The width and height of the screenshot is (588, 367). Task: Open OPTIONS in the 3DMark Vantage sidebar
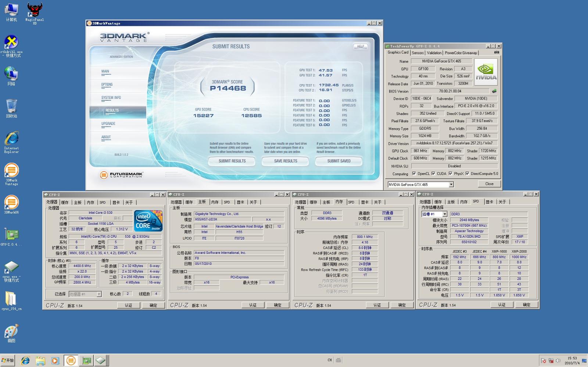107,84
